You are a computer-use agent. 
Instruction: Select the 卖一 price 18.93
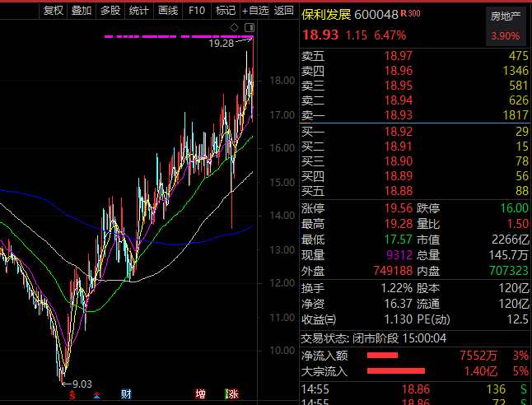pos(399,115)
